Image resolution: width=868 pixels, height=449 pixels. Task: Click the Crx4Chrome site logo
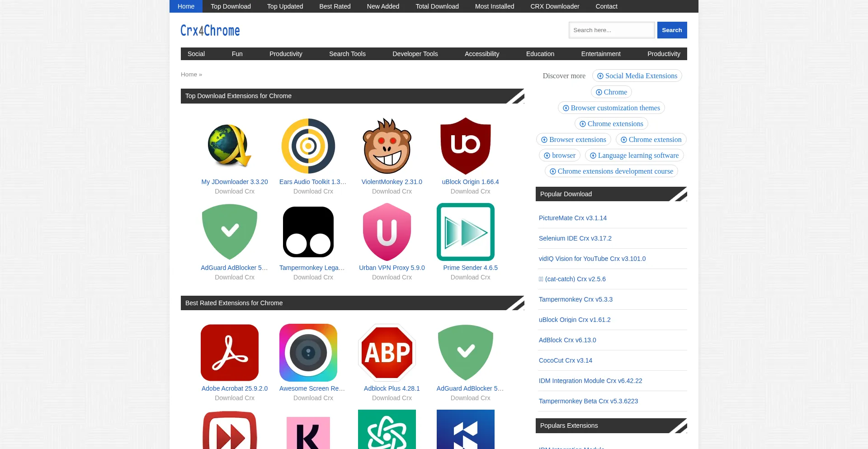coord(210,30)
